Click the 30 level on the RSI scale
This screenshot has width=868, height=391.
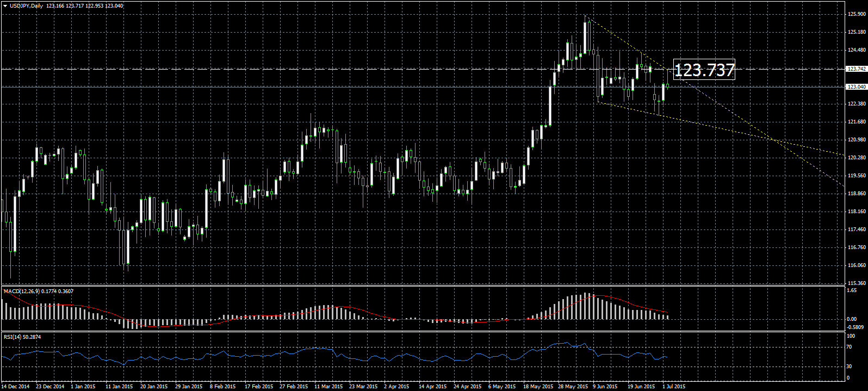point(848,367)
